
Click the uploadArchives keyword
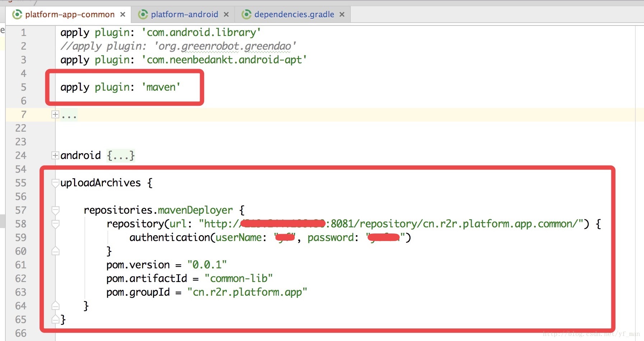[x=101, y=183]
